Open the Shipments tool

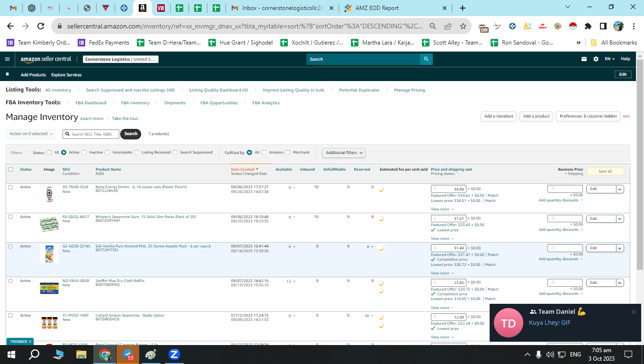175,103
